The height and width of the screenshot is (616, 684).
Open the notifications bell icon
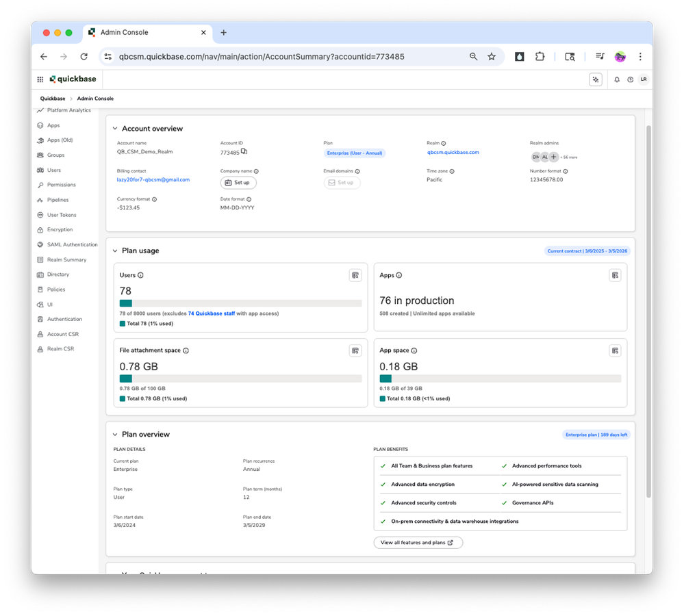[616, 79]
